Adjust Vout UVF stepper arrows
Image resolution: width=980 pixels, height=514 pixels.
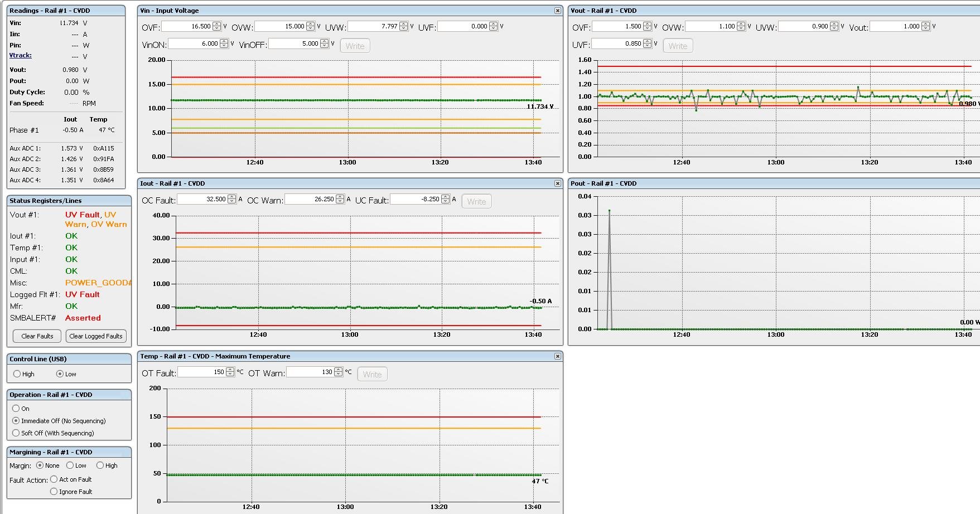[x=648, y=43]
